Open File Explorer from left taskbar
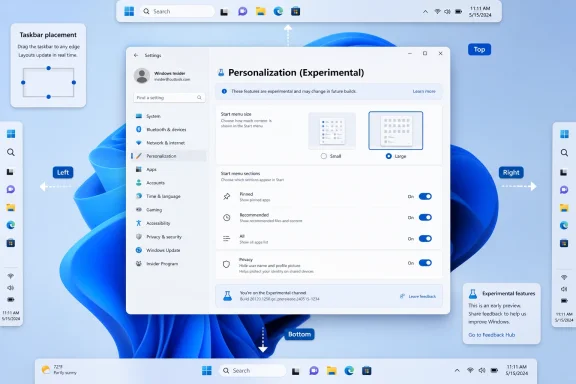Screen dimensions: 576x384 tap(11, 207)
